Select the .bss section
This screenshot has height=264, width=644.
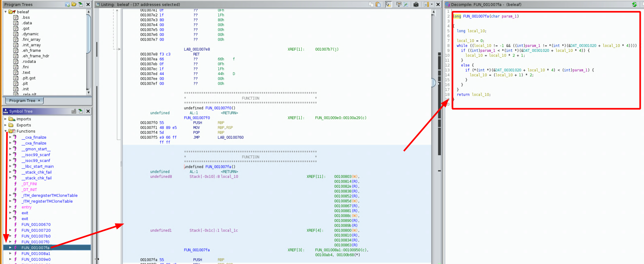[x=26, y=17]
